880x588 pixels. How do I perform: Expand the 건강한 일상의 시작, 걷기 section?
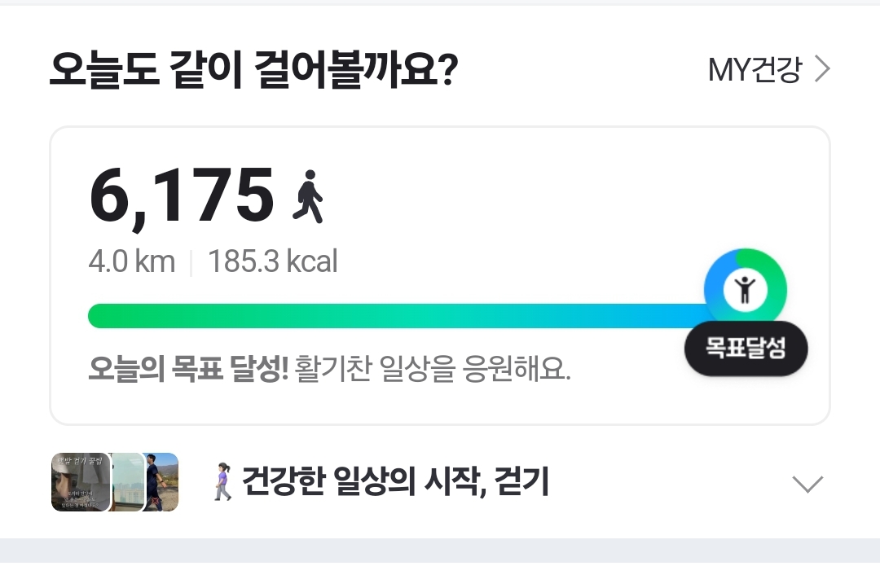point(807,484)
